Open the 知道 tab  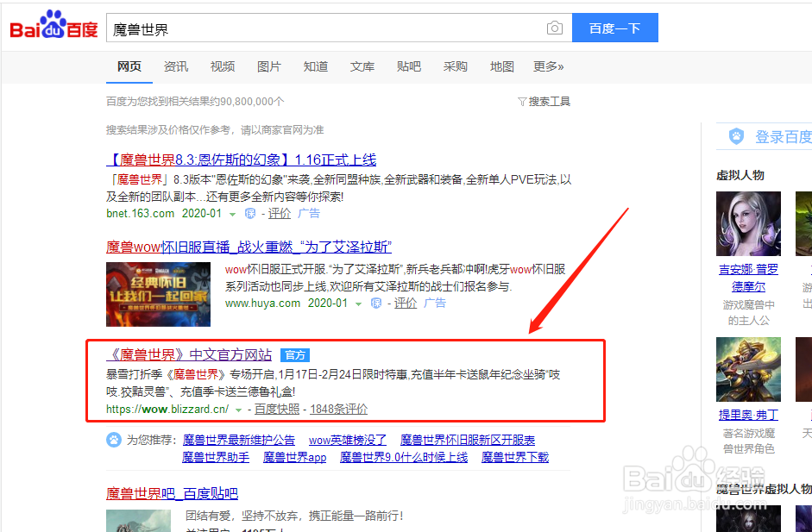coord(315,66)
